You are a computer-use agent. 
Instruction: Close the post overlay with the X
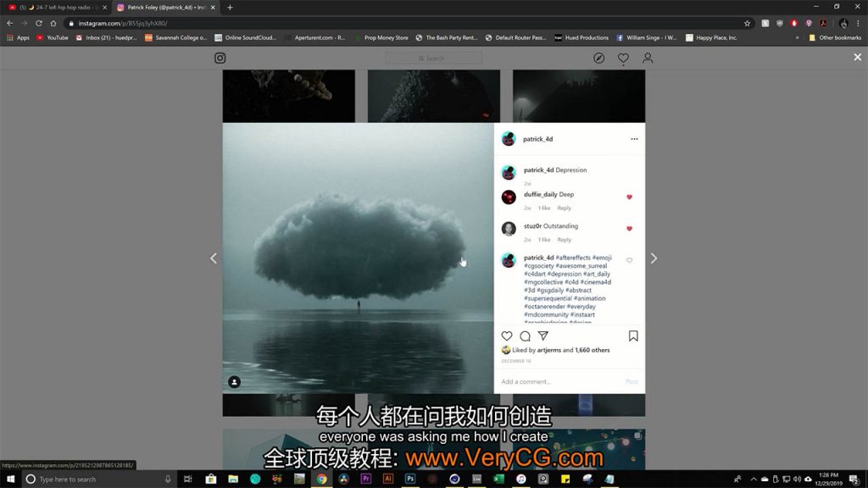(858, 57)
